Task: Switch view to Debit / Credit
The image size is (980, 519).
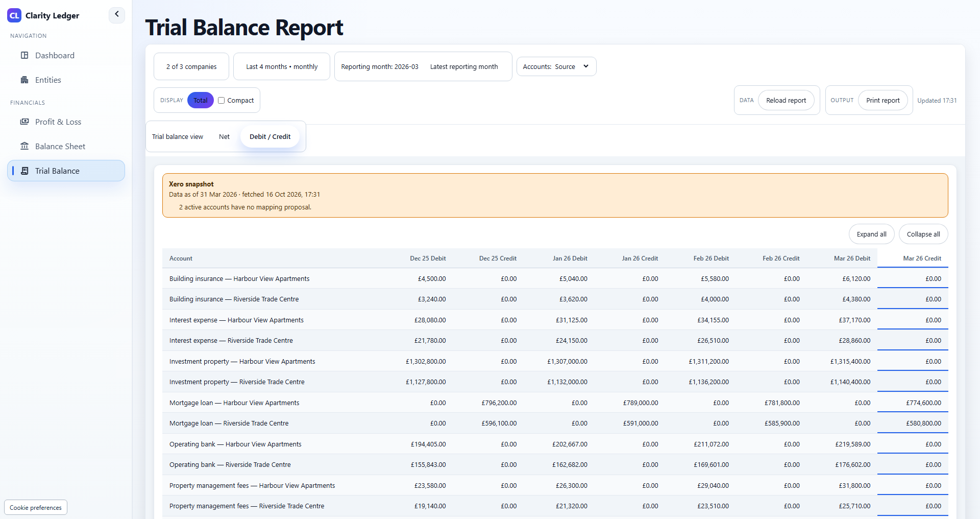Action: [x=270, y=136]
